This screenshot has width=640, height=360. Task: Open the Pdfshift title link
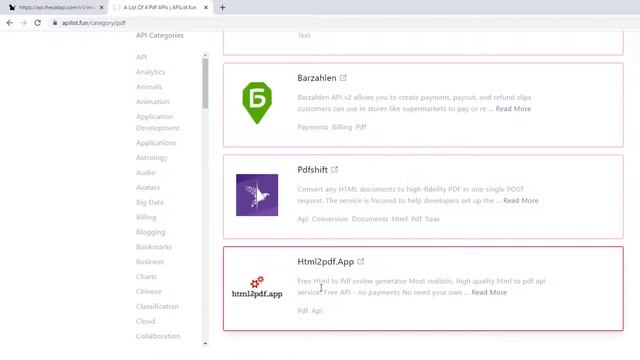(312, 170)
